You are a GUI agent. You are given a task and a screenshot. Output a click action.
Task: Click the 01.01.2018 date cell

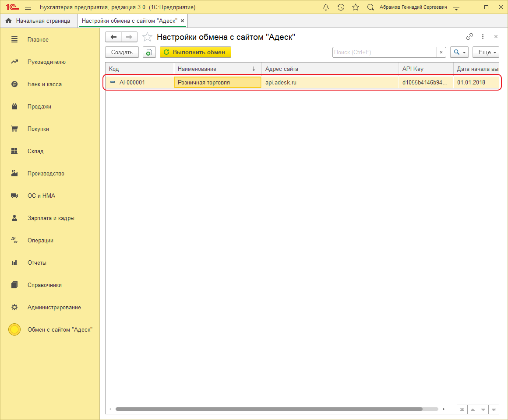tap(476, 83)
